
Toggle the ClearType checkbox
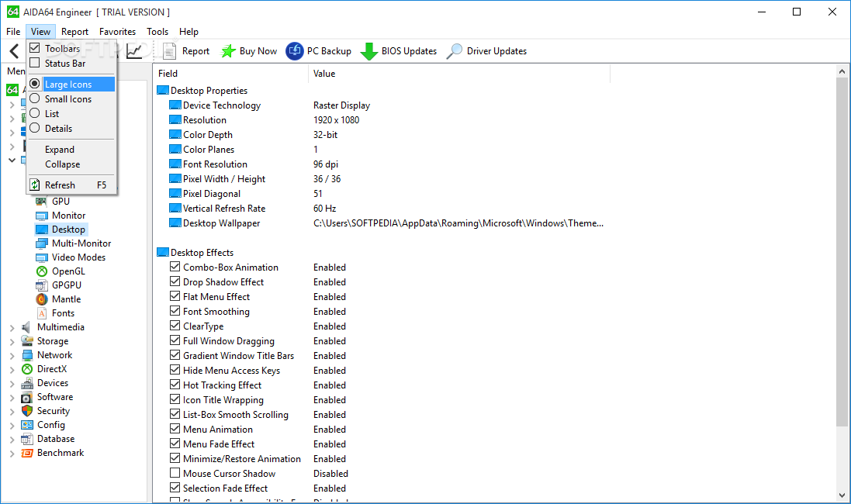(175, 326)
